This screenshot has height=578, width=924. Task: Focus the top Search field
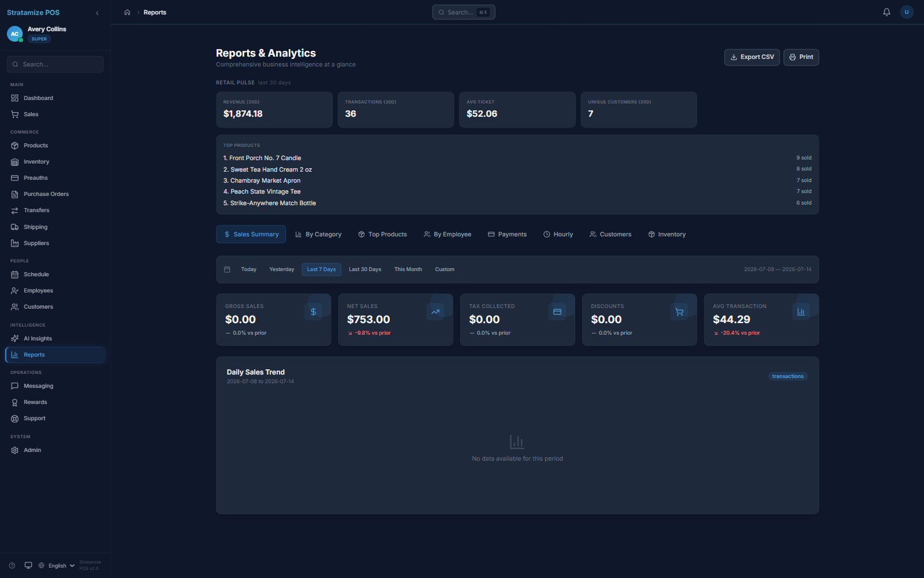[464, 12]
